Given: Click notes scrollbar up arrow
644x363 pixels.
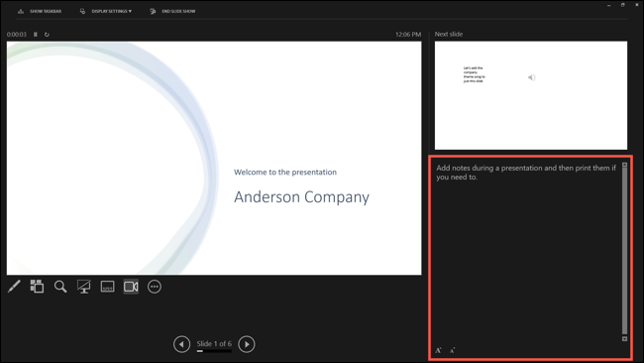Looking at the screenshot, I should coord(625,165).
